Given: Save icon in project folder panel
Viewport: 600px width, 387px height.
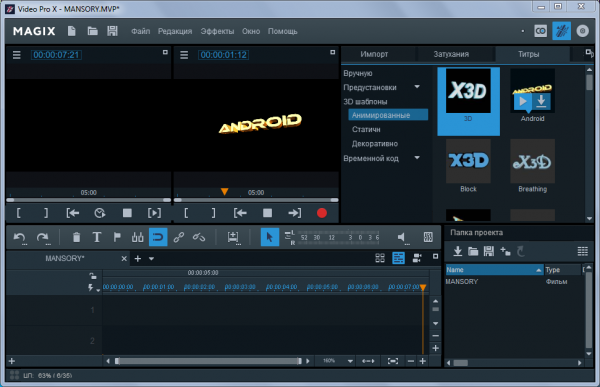Looking at the screenshot, I should pyautogui.click(x=489, y=251).
